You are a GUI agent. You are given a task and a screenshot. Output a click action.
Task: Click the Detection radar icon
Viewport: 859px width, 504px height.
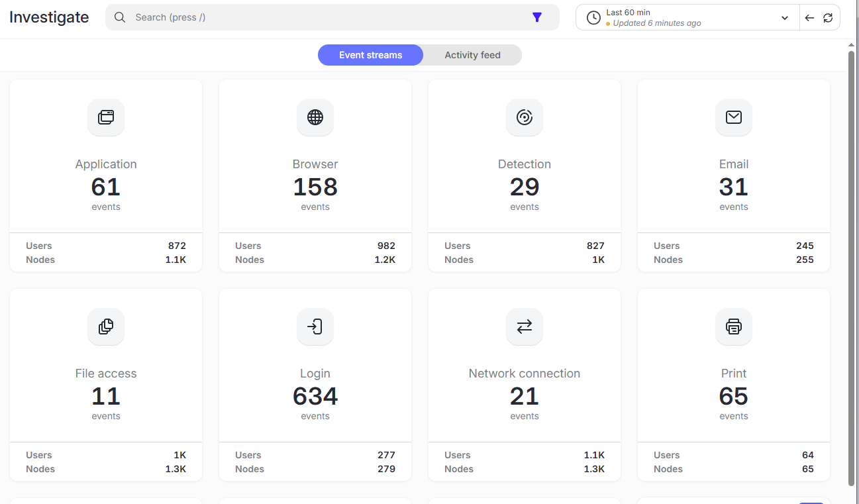525,118
